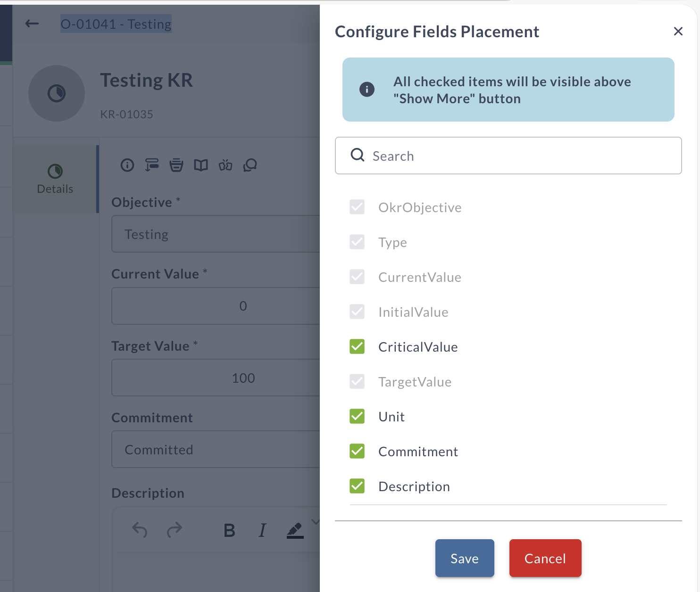The height and width of the screenshot is (592, 700).
Task: Uncheck the CriticalValue field checkbox
Action: click(357, 346)
